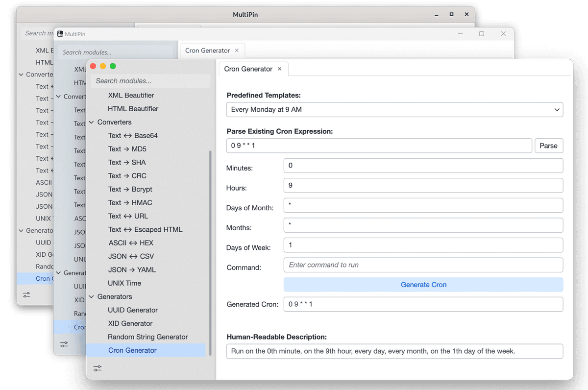Open the UNIX Time module
This screenshot has height=390, width=588.
click(x=124, y=283)
